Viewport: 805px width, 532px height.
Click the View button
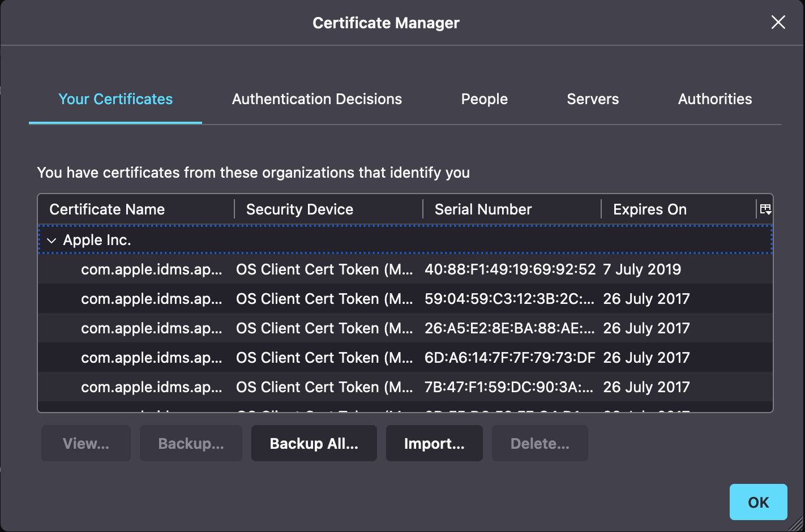click(85, 443)
